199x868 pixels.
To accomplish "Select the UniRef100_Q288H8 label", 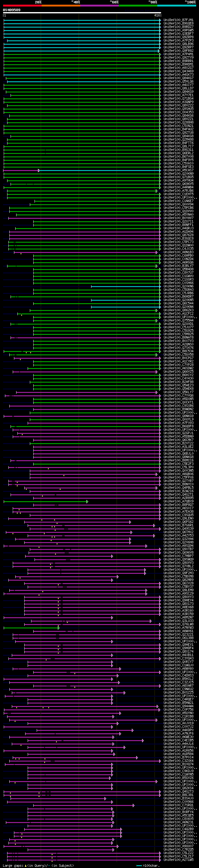I will click(179, 123).
